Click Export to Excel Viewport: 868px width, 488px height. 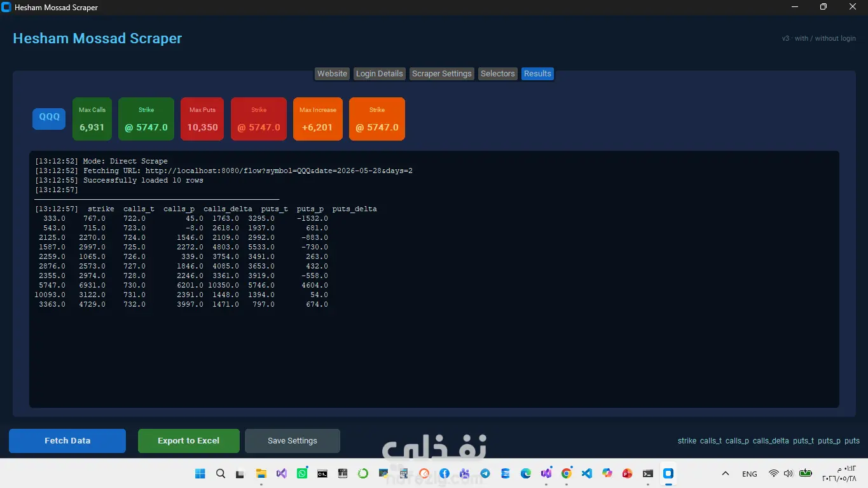point(189,441)
